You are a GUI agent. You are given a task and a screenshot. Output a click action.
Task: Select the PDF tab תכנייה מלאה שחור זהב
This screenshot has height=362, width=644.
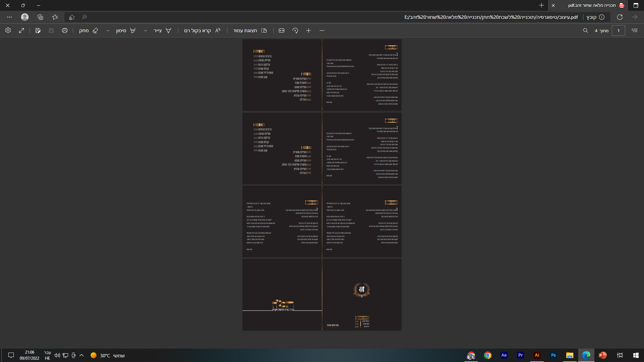point(592,5)
